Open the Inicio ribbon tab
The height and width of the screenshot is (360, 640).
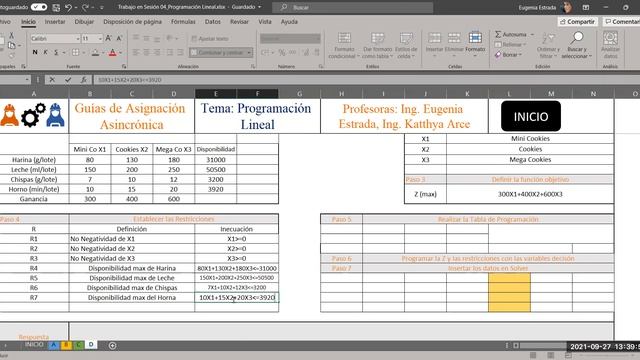tap(28, 22)
